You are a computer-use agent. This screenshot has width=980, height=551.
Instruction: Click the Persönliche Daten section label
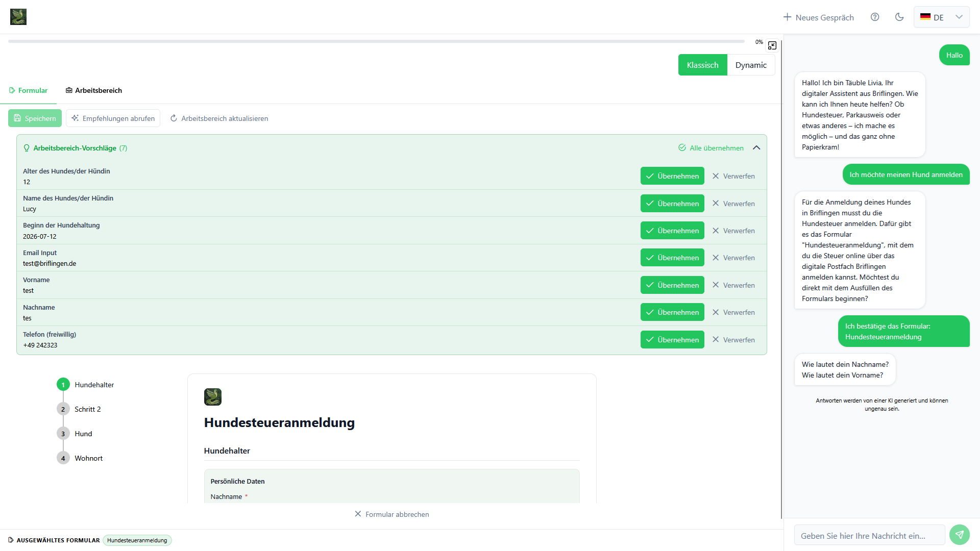tap(238, 481)
